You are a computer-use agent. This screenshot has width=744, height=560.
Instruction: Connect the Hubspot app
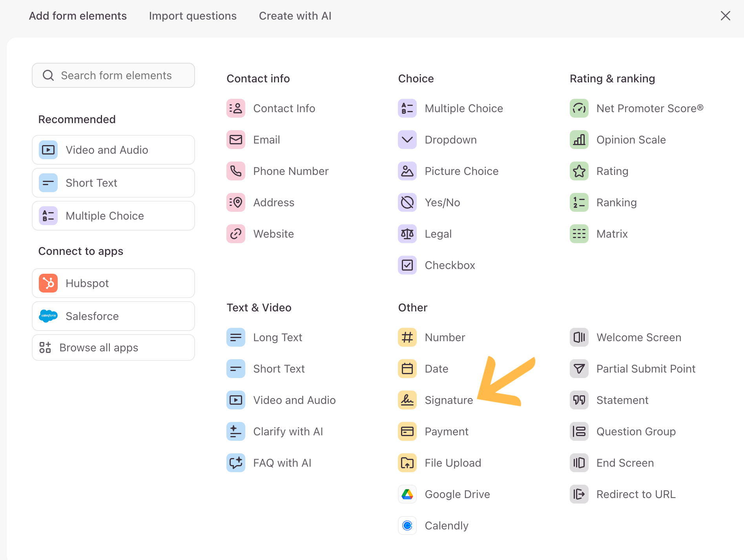click(113, 283)
